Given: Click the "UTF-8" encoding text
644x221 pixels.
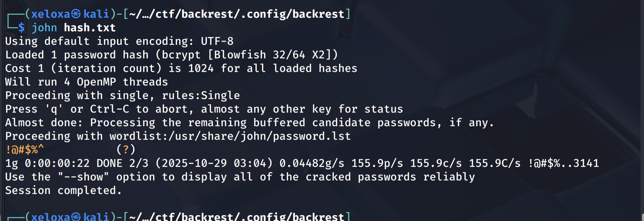Looking at the screenshot, I should [217, 41].
